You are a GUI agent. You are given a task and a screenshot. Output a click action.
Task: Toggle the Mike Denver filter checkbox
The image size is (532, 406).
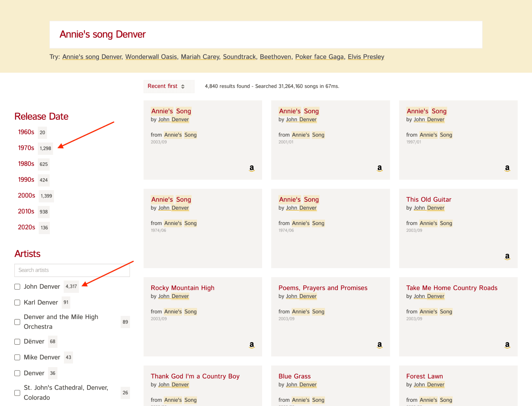point(17,357)
